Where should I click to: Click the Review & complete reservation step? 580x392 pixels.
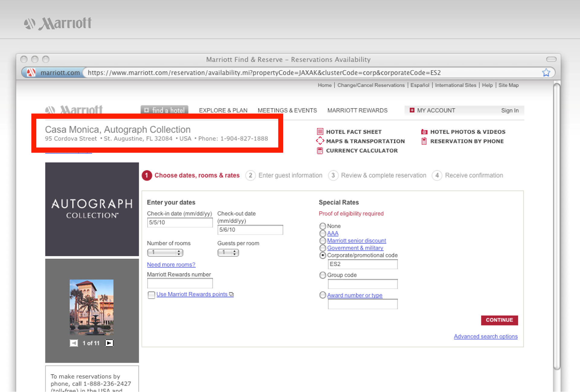[x=383, y=175]
